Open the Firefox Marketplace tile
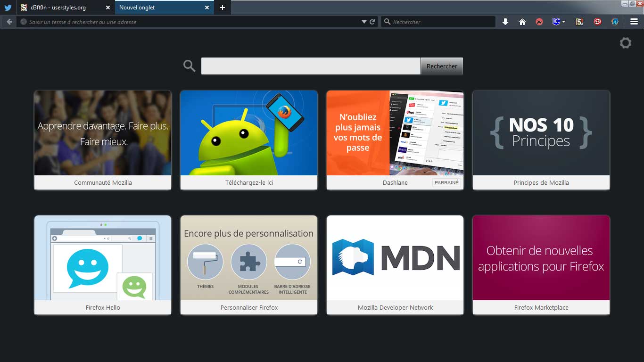The image size is (644, 362). [x=541, y=265]
